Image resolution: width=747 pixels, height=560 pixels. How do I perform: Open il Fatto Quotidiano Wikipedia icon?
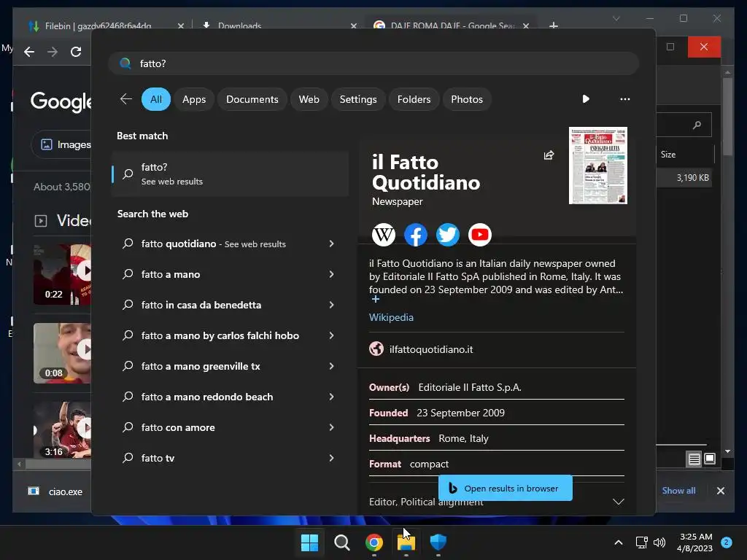coord(384,235)
